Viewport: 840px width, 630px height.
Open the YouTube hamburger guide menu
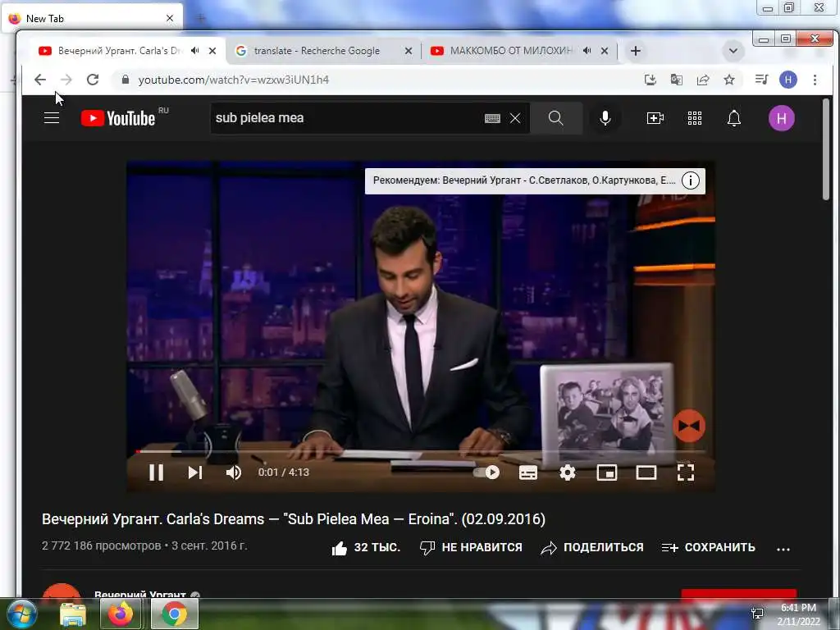coord(52,118)
